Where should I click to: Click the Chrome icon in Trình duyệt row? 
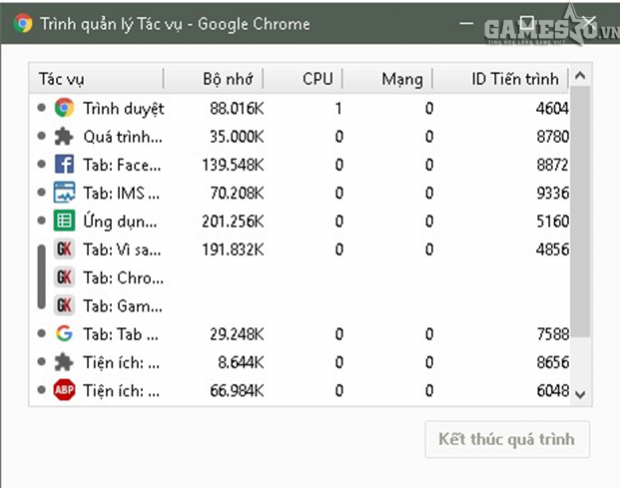pos(64,108)
